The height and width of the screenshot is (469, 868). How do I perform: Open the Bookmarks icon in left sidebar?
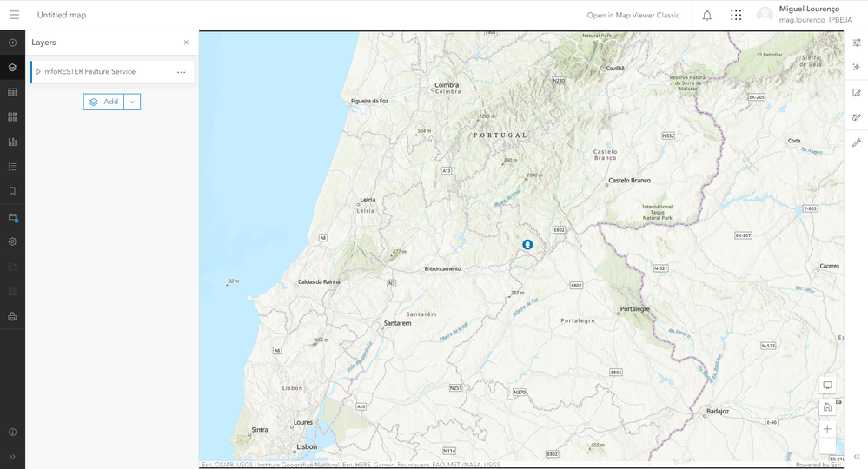point(12,191)
